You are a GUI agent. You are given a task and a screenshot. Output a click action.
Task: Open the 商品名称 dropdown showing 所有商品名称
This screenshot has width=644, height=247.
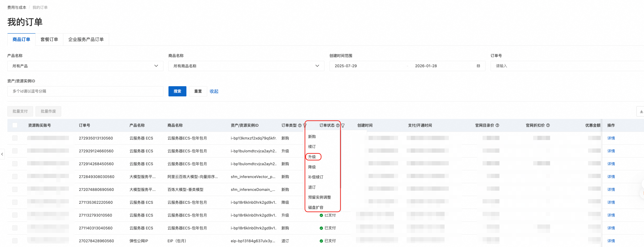click(246, 66)
